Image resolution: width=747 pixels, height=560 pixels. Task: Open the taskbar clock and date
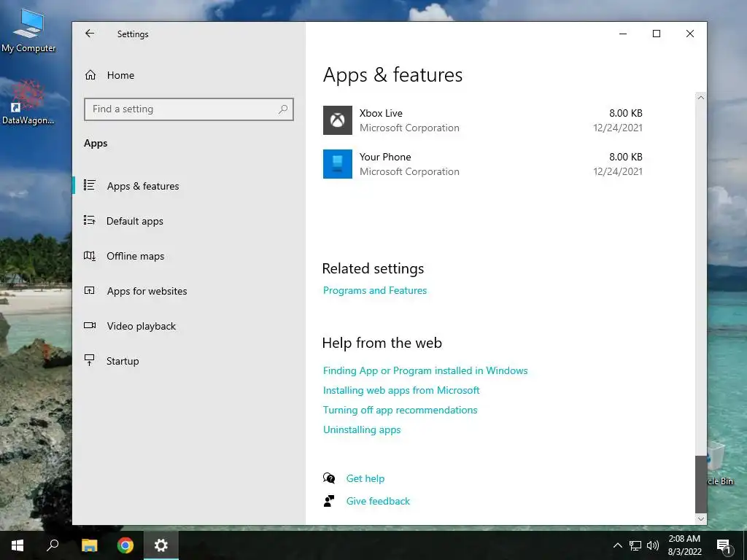(684, 545)
